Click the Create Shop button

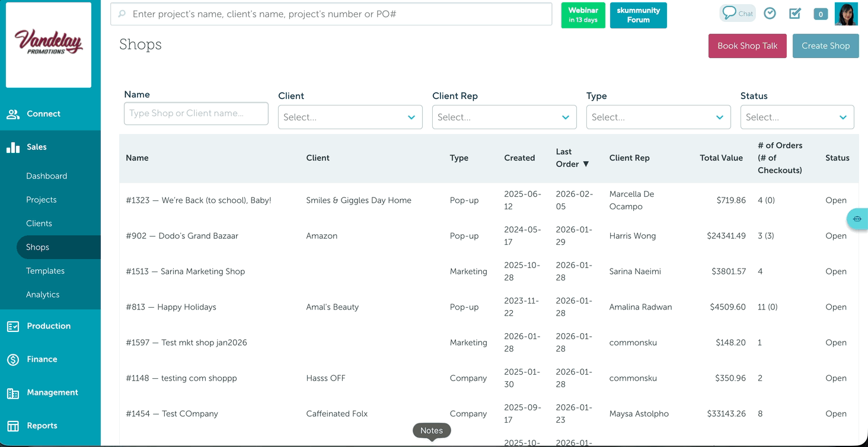pos(825,46)
